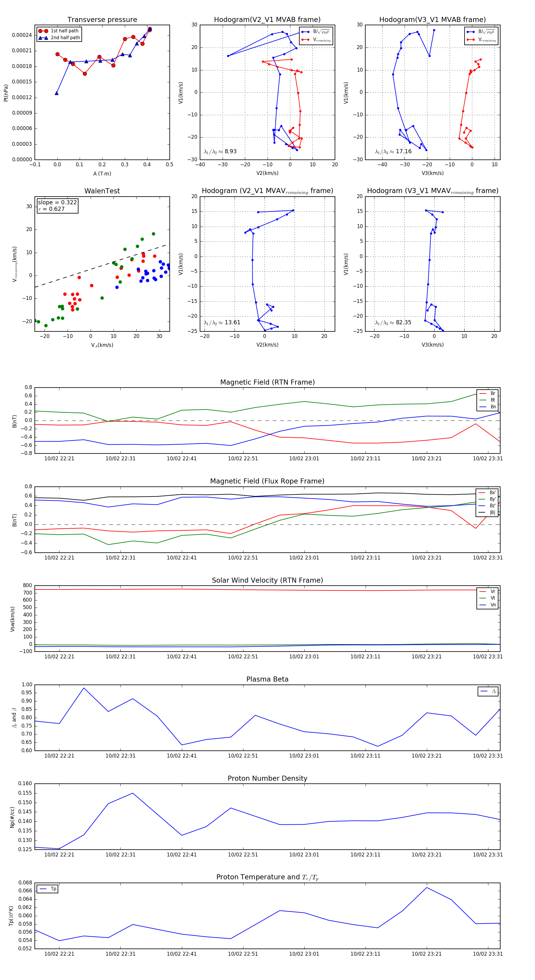535x980 pixels.
Task: Click the '10/02 22:41' tick under Proton Number Density
Action: point(182,855)
